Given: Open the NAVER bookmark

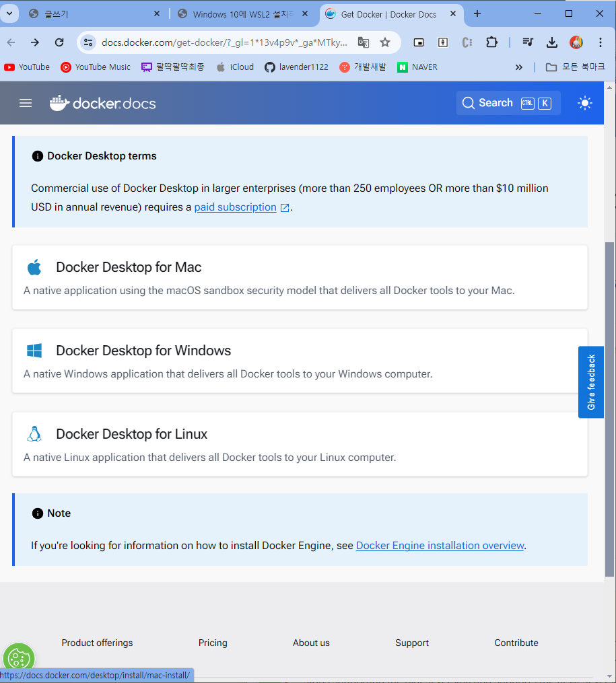Looking at the screenshot, I should click(x=417, y=67).
